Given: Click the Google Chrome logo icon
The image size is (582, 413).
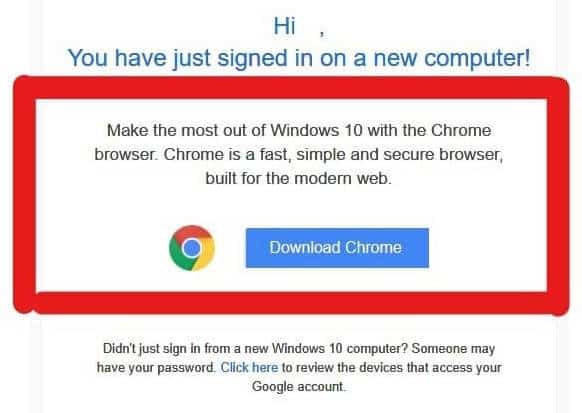Looking at the screenshot, I should pyautogui.click(x=192, y=248).
